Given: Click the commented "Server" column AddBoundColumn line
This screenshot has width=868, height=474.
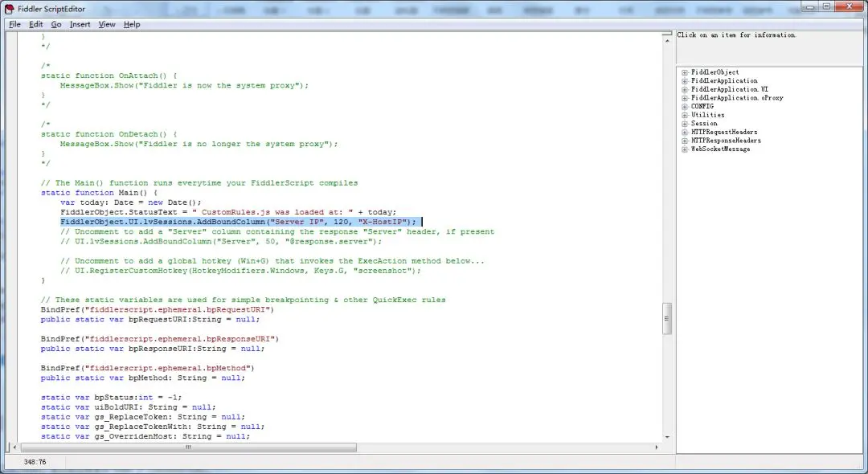Looking at the screenshot, I should click(222, 241).
